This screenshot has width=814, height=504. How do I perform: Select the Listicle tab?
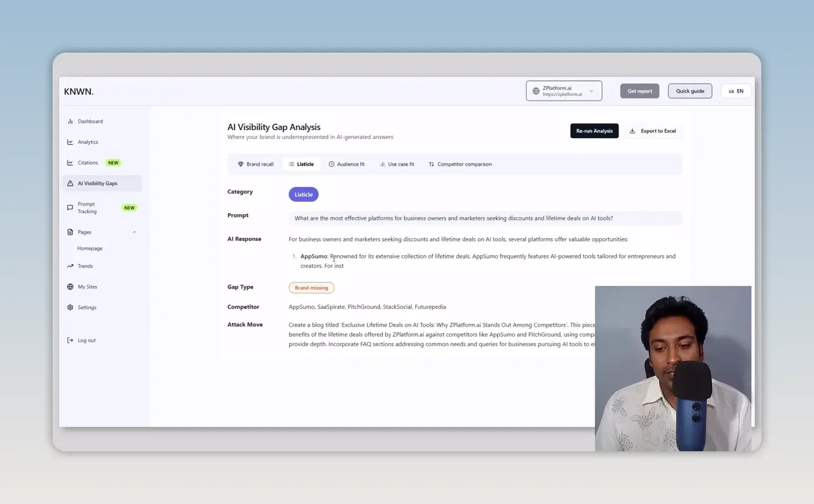[x=301, y=164]
